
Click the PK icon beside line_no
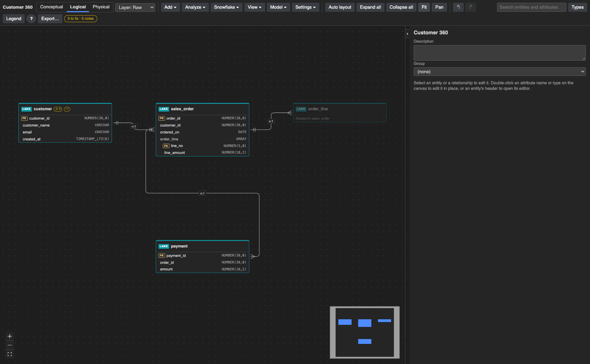166,146
